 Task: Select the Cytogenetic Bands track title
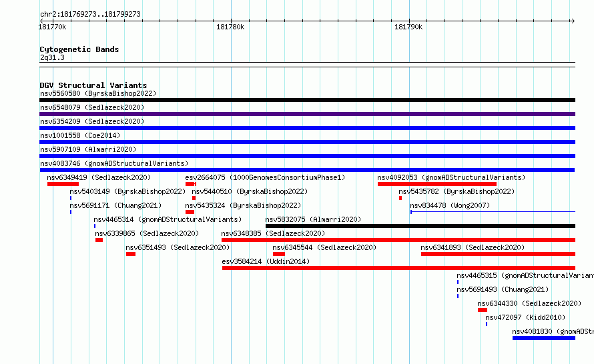click(x=79, y=49)
